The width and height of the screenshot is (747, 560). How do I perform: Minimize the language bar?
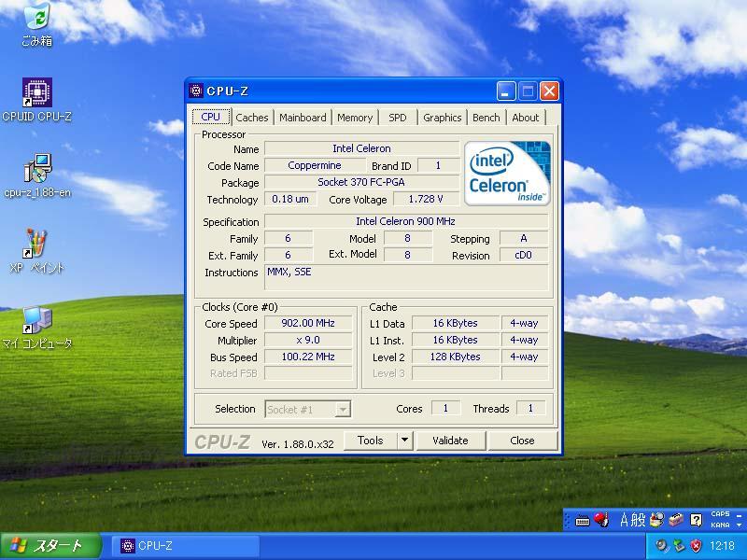click(x=739, y=514)
